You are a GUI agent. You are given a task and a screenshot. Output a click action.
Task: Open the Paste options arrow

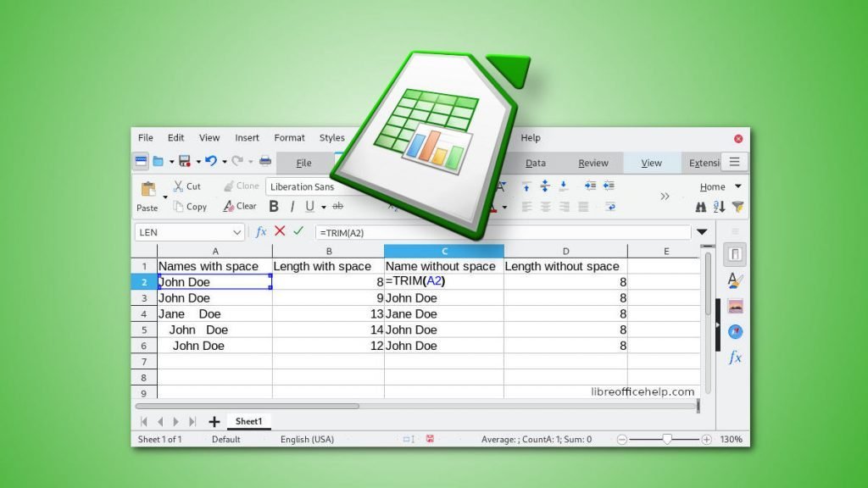pos(165,197)
